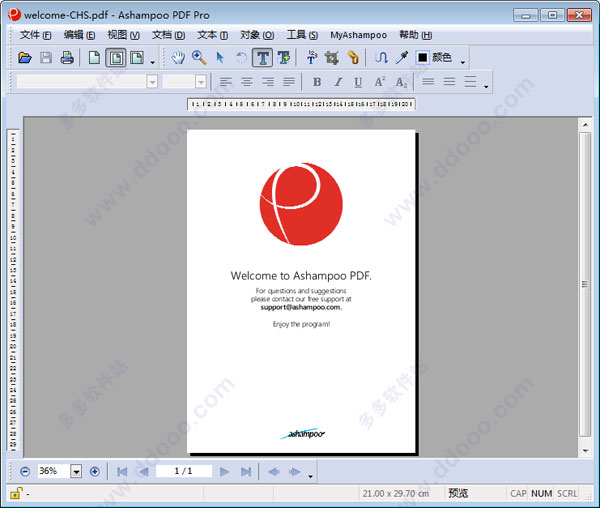The height and width of the screenshot is (508, 600).
Task: Go to last page
Action: pos(246,472)
